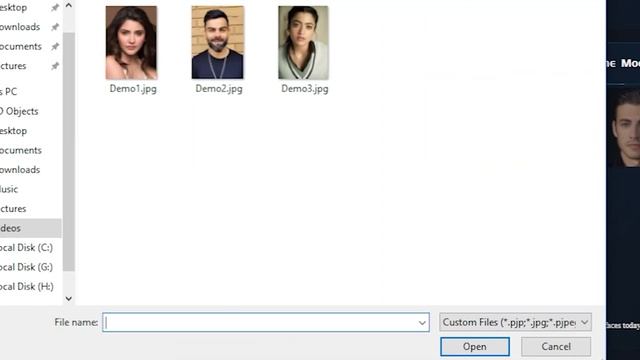
Task: Select the Demo2.jpg thumbnail image
Action: (x=218, y=42)
